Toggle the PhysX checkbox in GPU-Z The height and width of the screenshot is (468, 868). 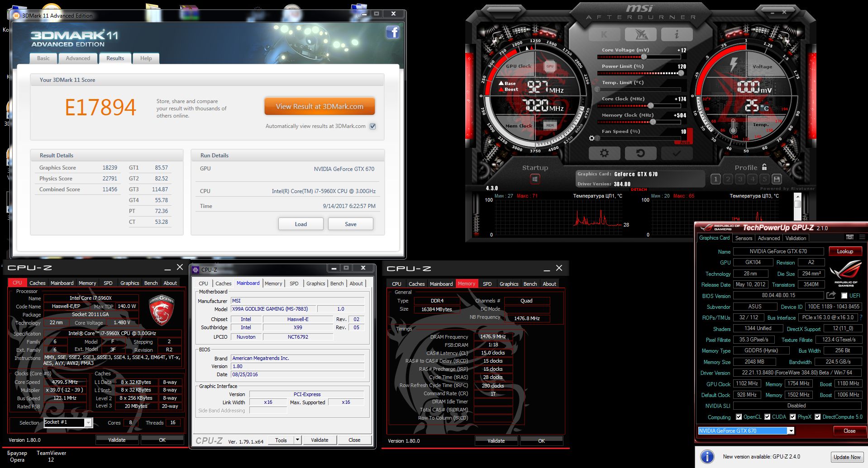792,417
